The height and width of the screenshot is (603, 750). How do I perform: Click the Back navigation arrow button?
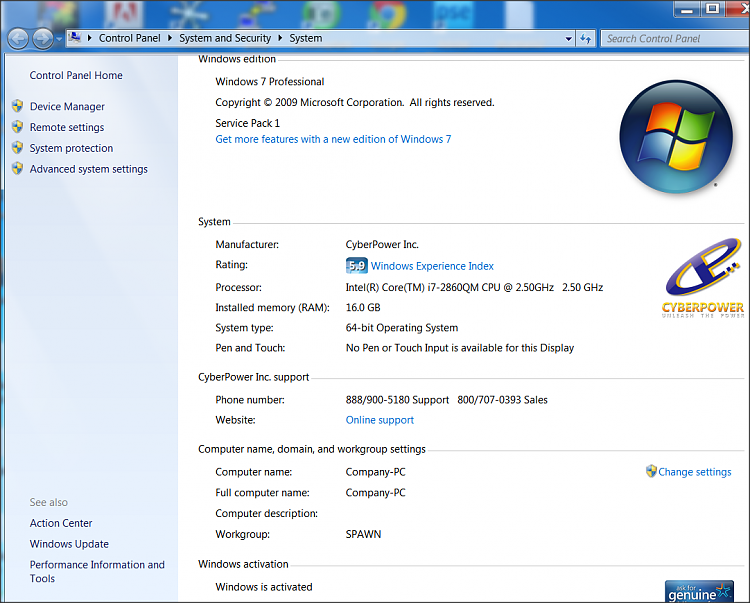coord(18,39)
